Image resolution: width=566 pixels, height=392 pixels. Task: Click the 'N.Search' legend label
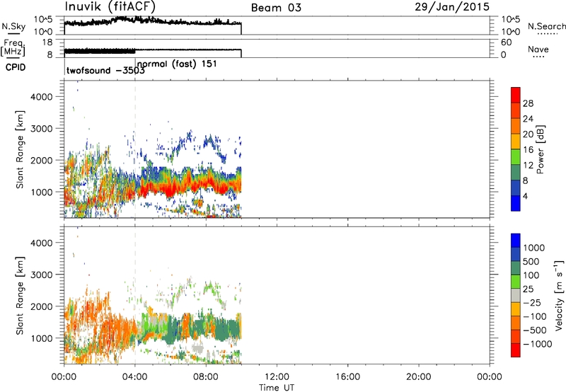click(x=546, y=26)
